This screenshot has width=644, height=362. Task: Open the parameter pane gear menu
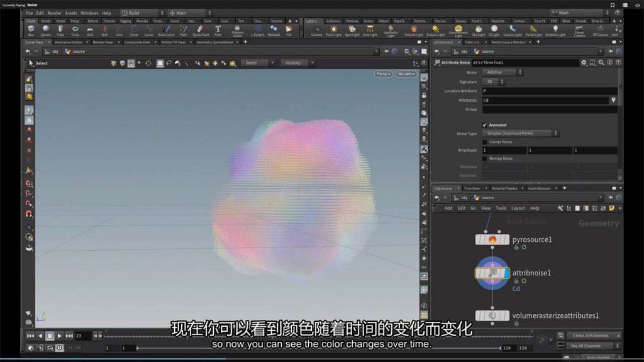(x=584, y=62)
